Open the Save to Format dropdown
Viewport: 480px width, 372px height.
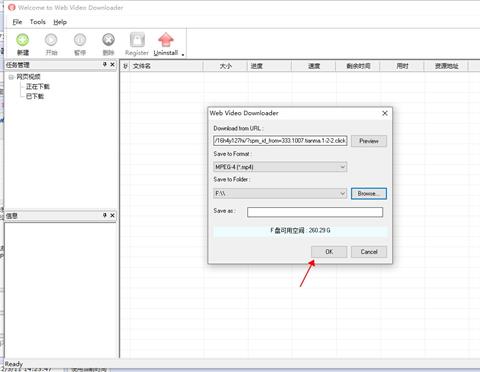coord(280,167)
